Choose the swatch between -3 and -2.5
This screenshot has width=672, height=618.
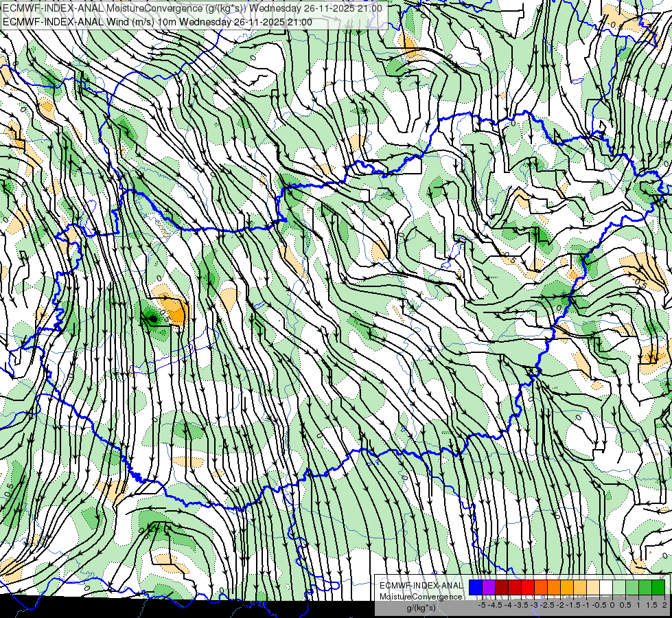tap(541, 588)
